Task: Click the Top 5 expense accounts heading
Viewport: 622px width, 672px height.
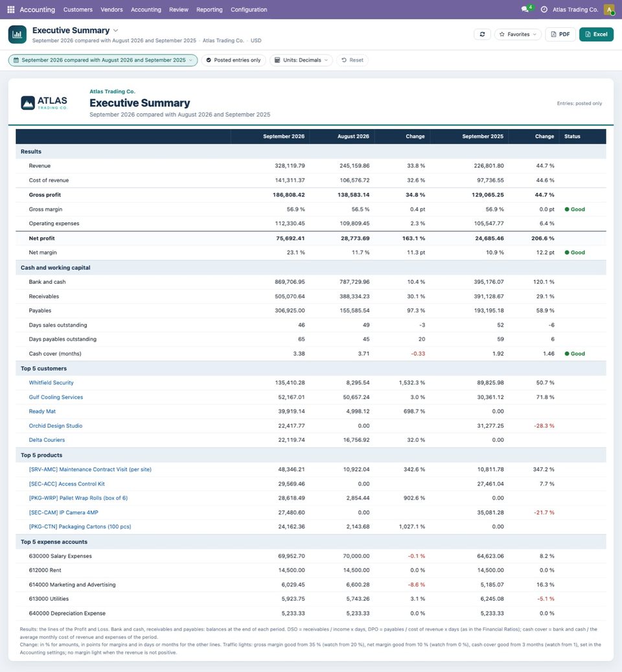Action: [x=54, y=542]
